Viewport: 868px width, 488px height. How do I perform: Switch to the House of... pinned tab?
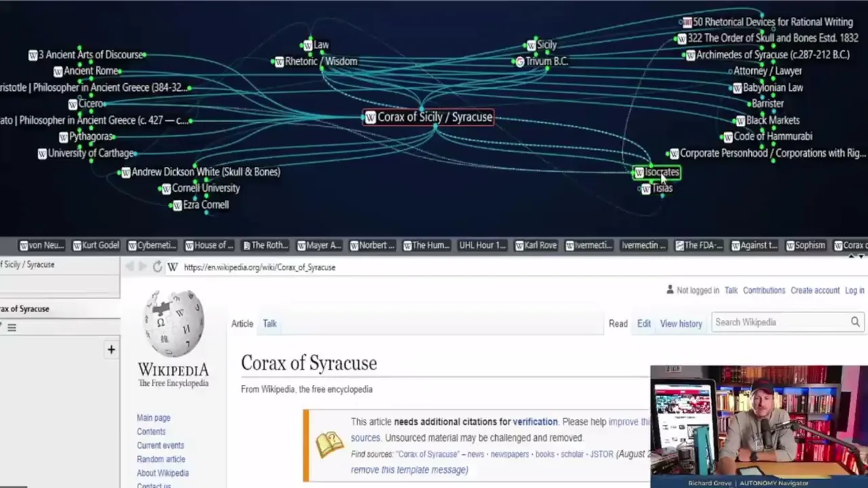point(209,245)
